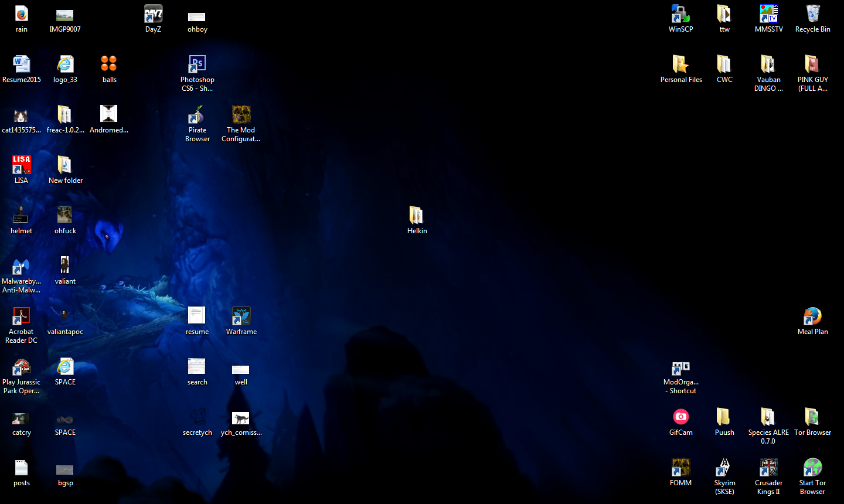Select the catcry image file
844x504 pixels.
point(22,418)
